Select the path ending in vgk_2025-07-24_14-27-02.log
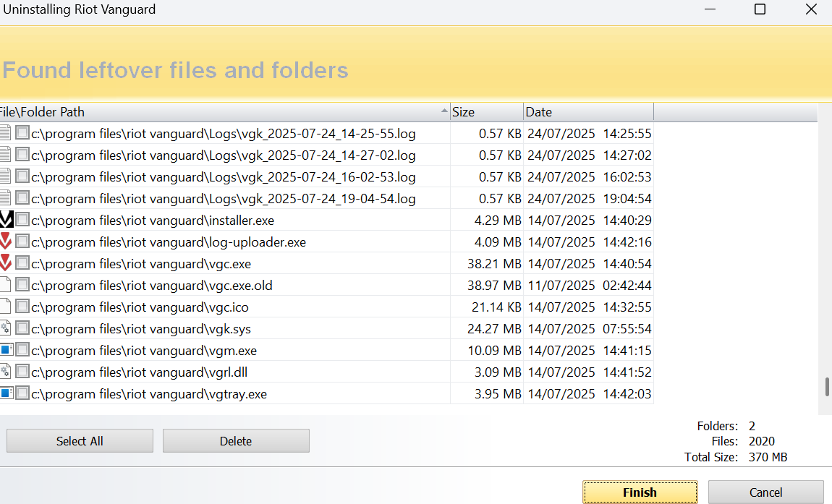This screenshot has height=504, width=832. click(224, 155)
